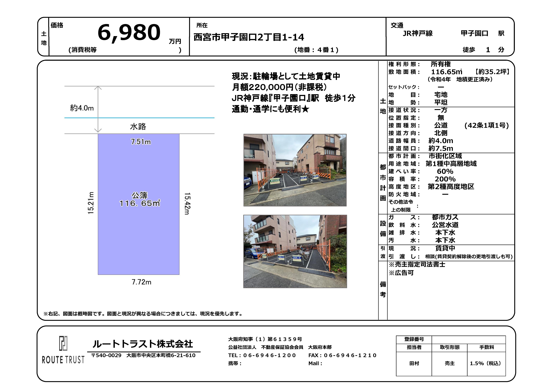Click the 第1種中高層地域 zoning value

pos(451,164)
